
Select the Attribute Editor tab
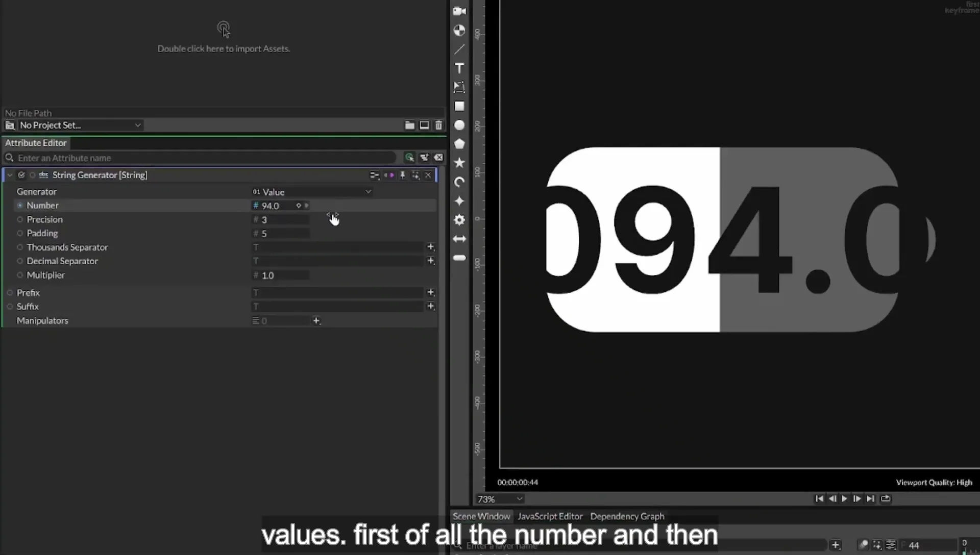pyautogui.click(x=36, y=143)
